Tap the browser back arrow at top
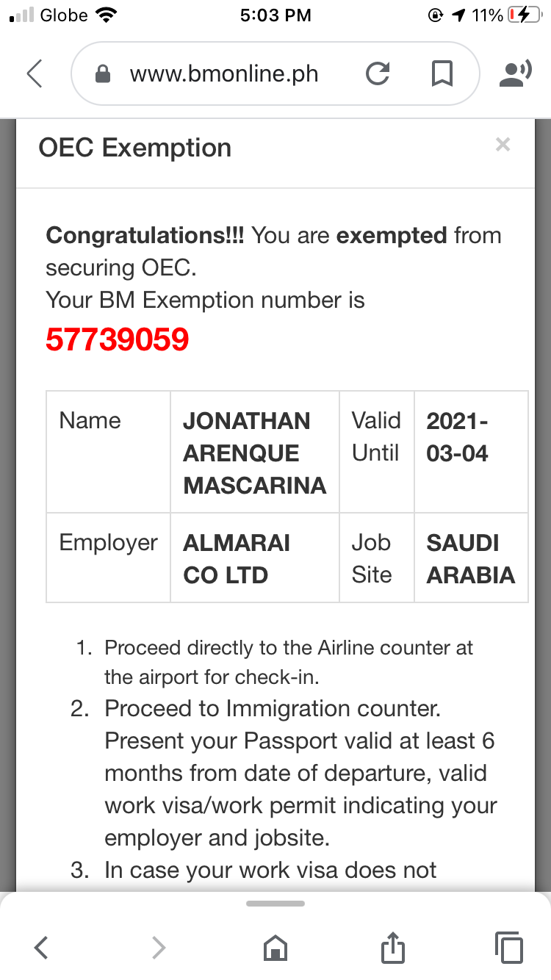551x980 pixels. coord(34,73)
